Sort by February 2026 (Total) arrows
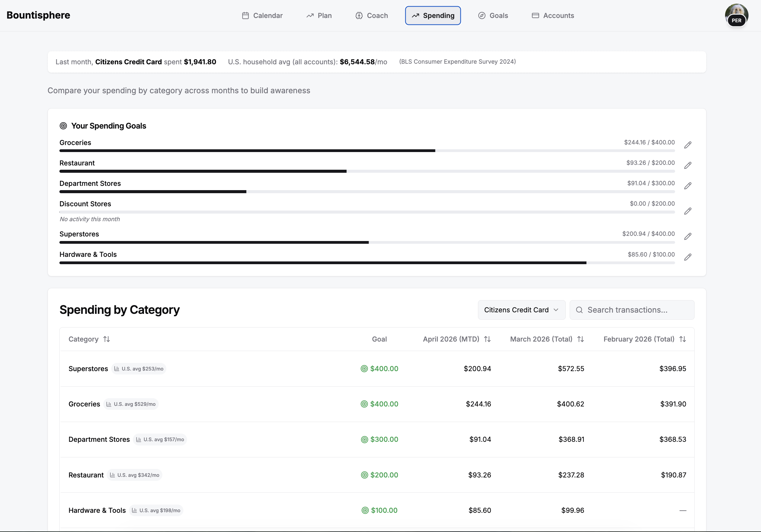 682,339
